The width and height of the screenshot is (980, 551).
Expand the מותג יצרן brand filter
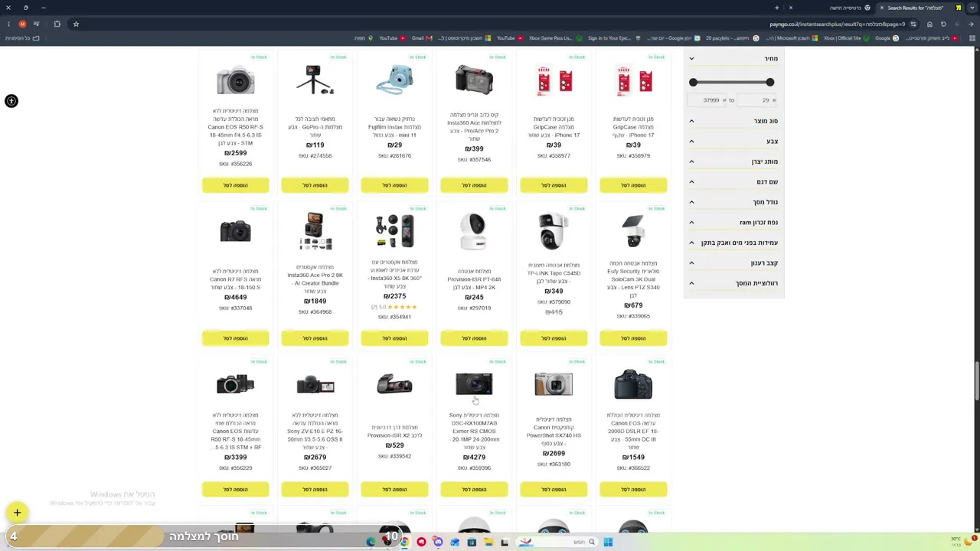pyautogui.click(x=733, y=161)
